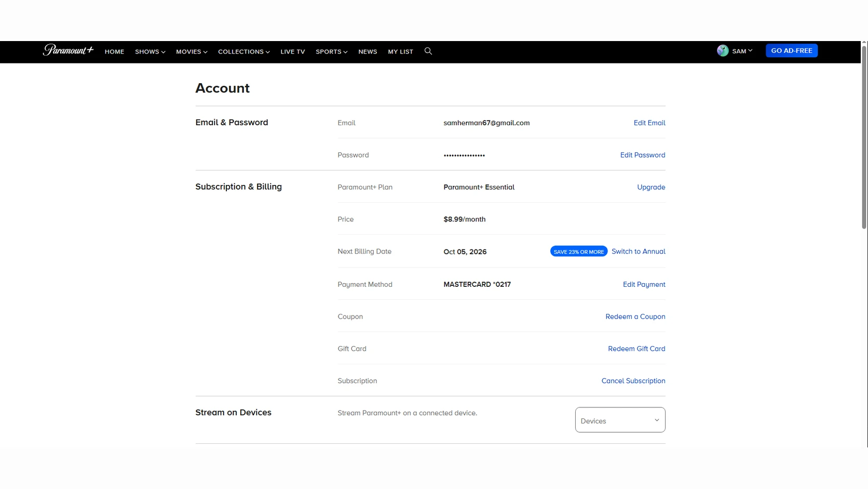The image size is (868, 489).
Task: Expand the Collections dropdown menu
Action: click(x=244, y=51)
